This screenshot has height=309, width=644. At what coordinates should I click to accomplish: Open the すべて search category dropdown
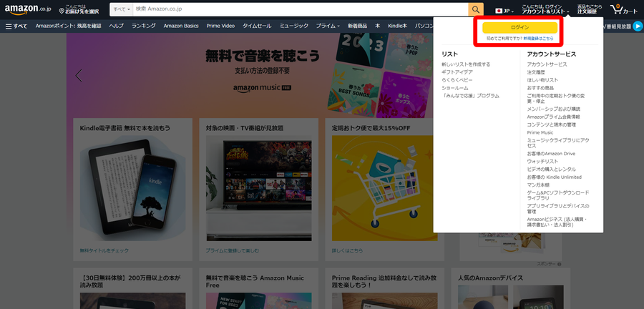coord(122,9)
